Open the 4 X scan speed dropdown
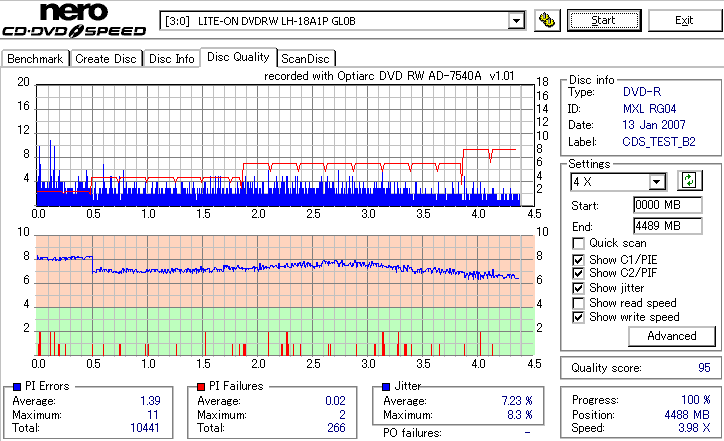 click(x=656, y=182)
